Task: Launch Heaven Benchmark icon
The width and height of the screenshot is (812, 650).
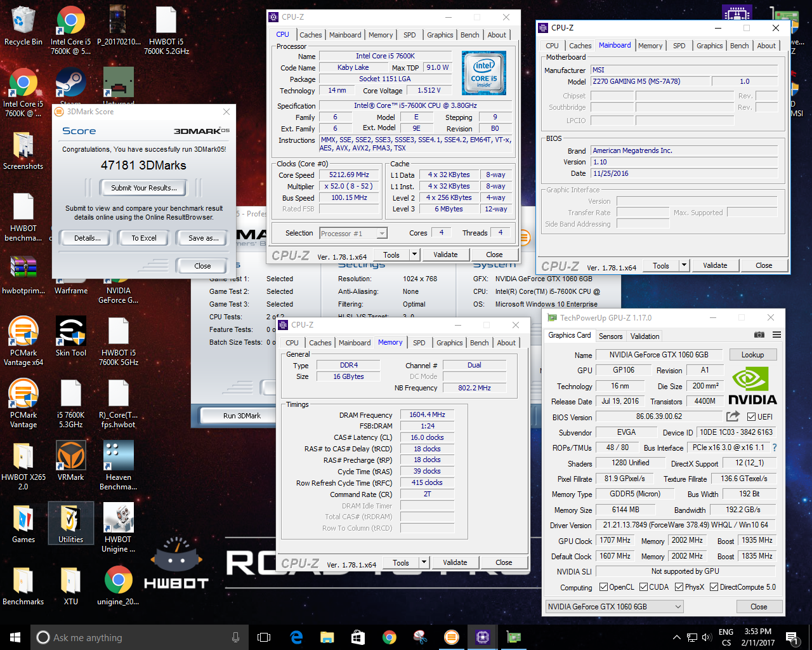Action: pyautogui.click(x=119, y=465)
